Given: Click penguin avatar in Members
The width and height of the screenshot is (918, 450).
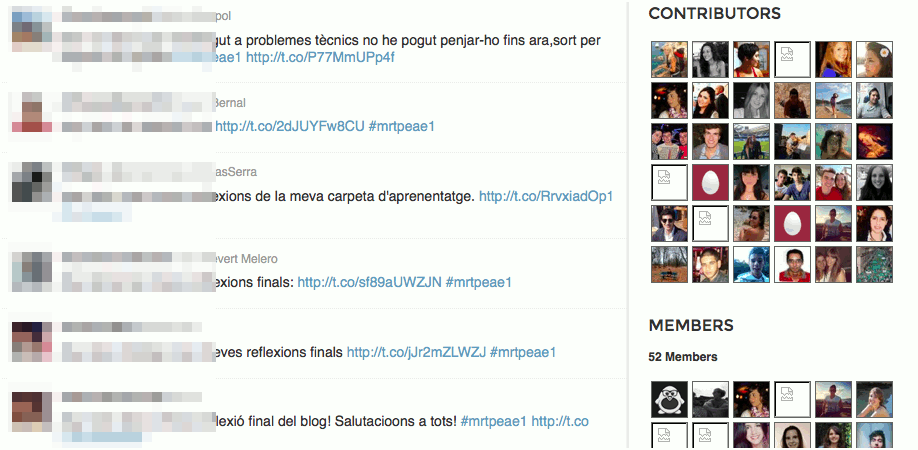Looking at the screenshot, I should pos(670,400).
